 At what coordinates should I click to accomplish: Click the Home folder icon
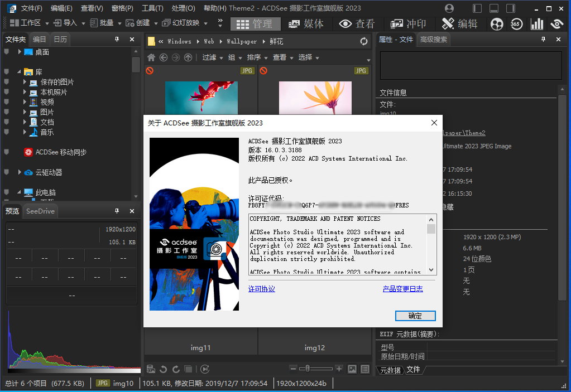[151, 57]
